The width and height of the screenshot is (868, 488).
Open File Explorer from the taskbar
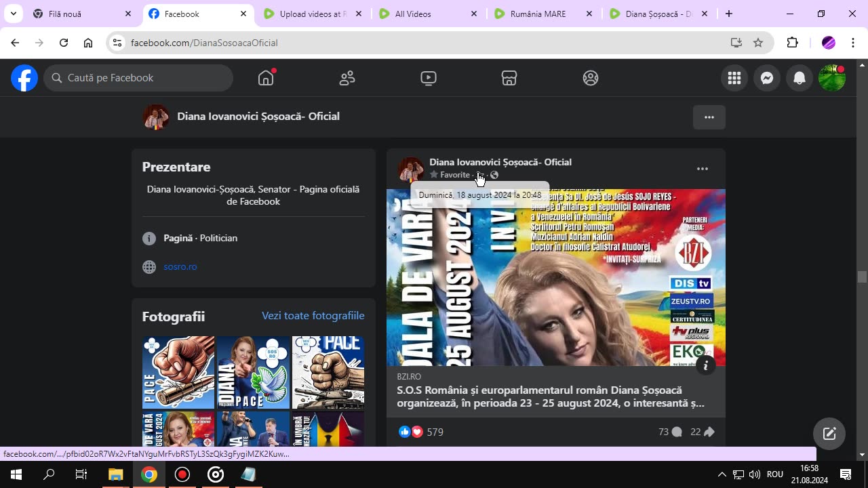point(115,474)
